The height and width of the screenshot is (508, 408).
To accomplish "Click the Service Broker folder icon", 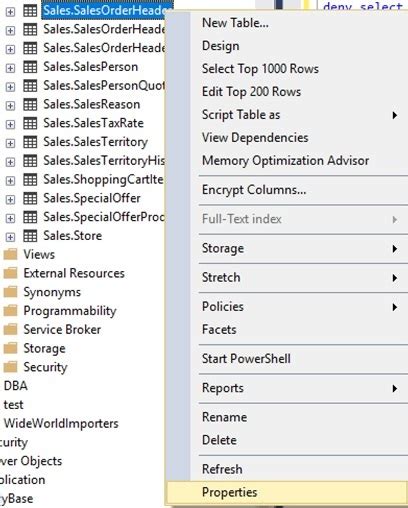I will [x=10, y=330].
